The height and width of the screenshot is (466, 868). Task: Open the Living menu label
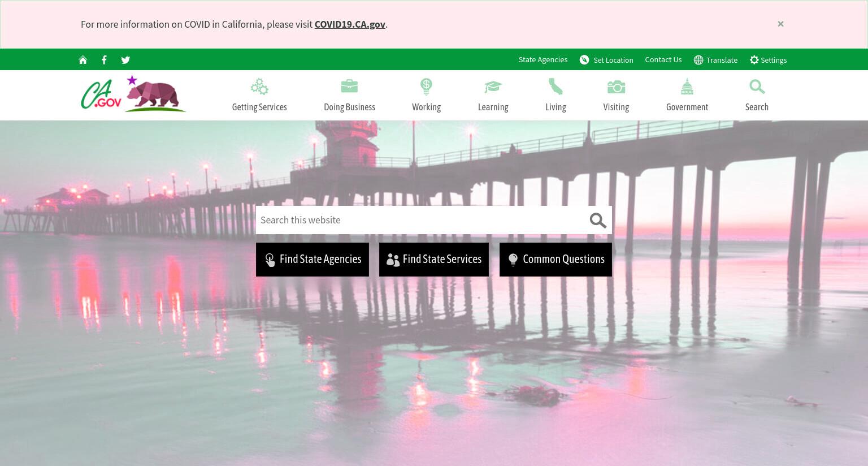click(x=555, y=107)
